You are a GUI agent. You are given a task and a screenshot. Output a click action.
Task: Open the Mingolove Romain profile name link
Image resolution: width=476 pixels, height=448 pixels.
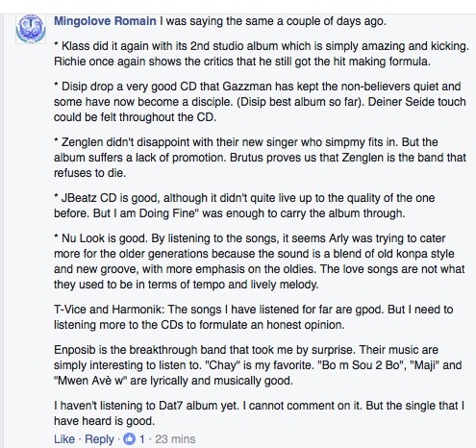[105, 21]
